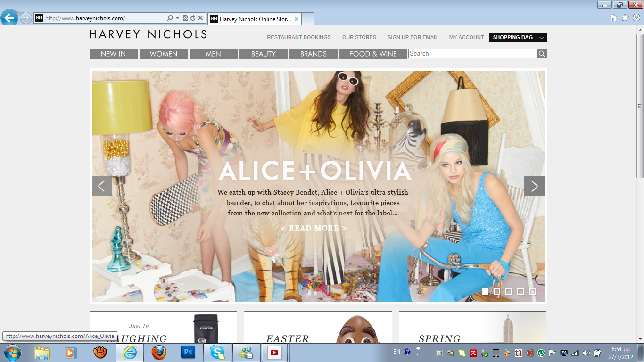
Task: Open Windows Media Player from the taskbar
Action: (70, 353)
